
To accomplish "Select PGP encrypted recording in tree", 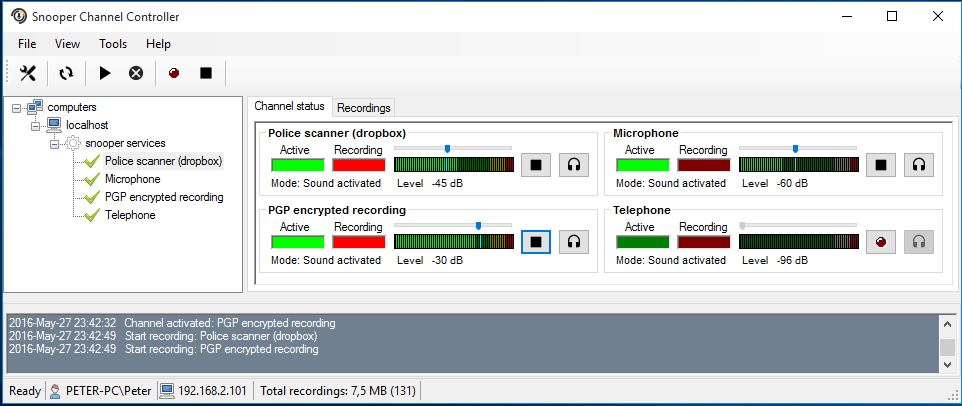I will click(x=164, y=197).
